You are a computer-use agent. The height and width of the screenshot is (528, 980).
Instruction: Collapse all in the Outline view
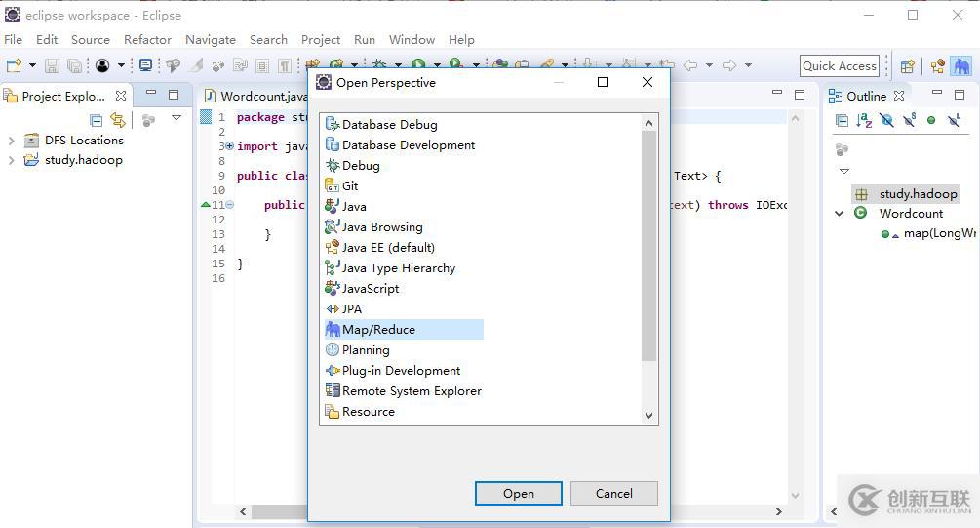(842, 120)
